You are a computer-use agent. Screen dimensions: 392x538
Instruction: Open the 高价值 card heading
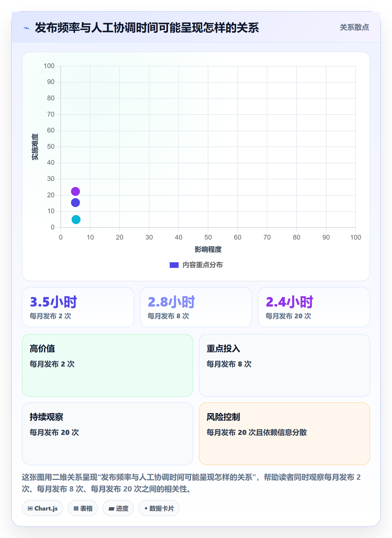tap(42, 349)
